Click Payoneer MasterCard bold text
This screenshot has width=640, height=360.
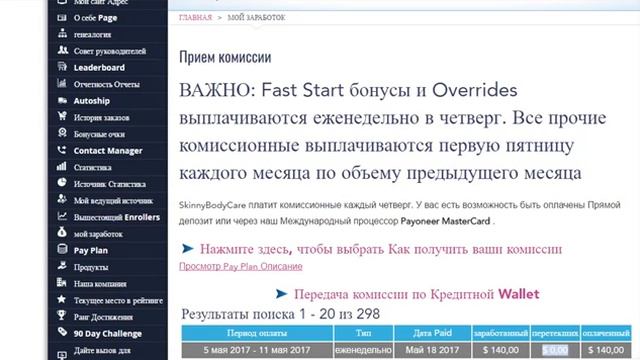(445, 221)
